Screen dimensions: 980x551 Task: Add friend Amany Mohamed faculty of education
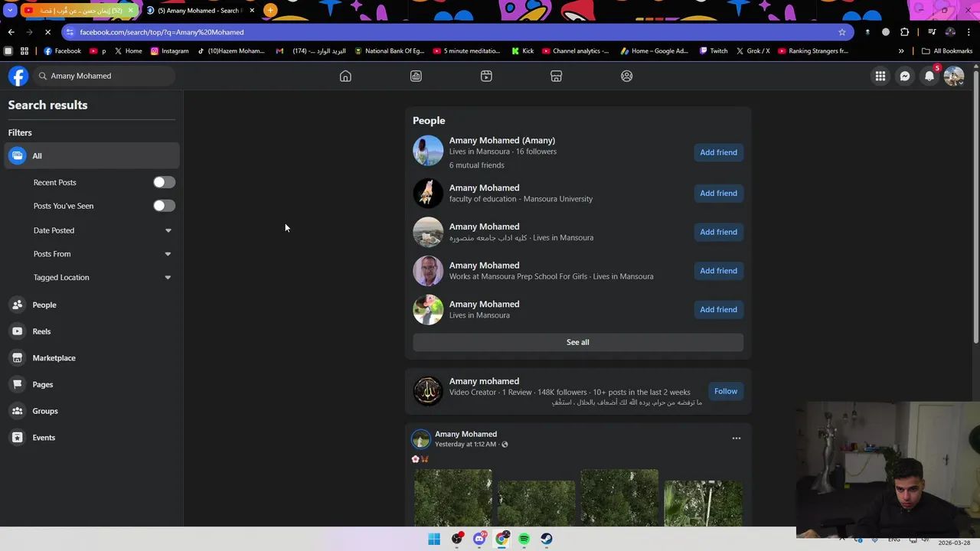(x=718, y=193)
